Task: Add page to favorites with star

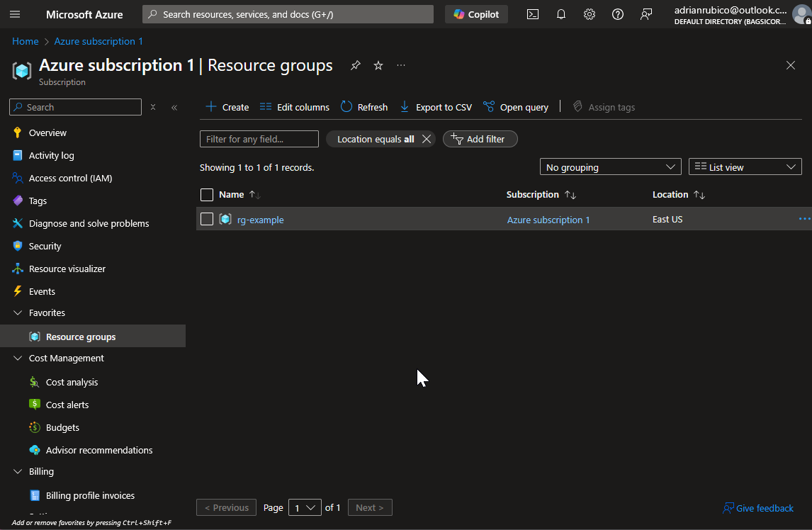Action: coord(378,65)
